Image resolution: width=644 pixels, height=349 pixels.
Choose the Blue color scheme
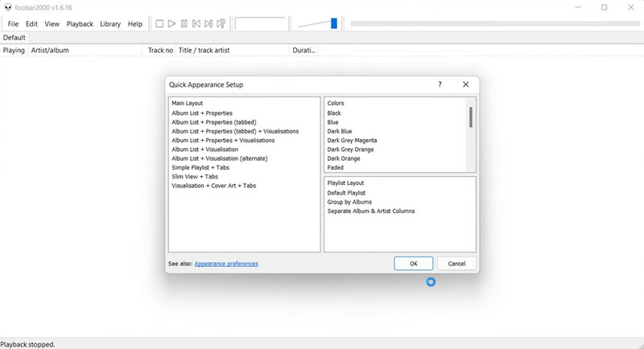pos(332,122)
